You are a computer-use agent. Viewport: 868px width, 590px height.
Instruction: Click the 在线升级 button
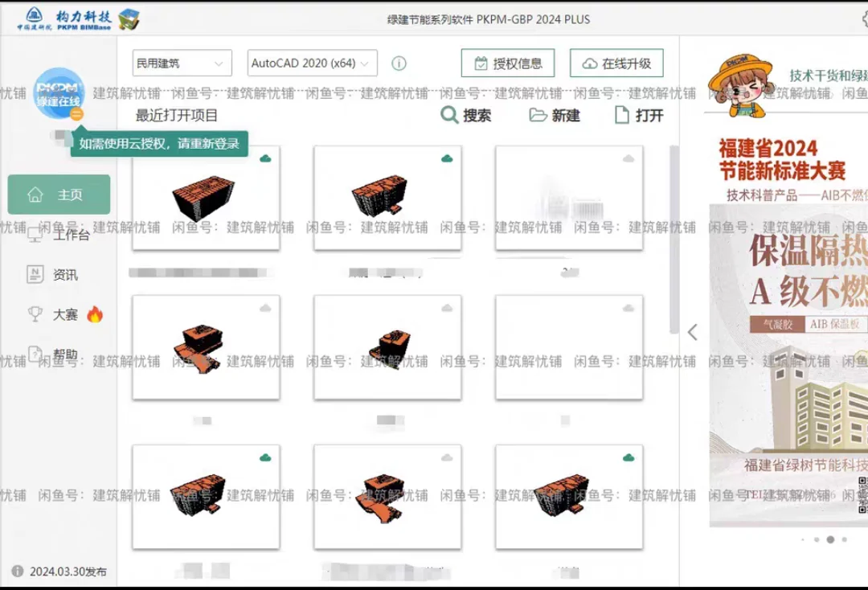pyautogui.click(x=616, y=63)
